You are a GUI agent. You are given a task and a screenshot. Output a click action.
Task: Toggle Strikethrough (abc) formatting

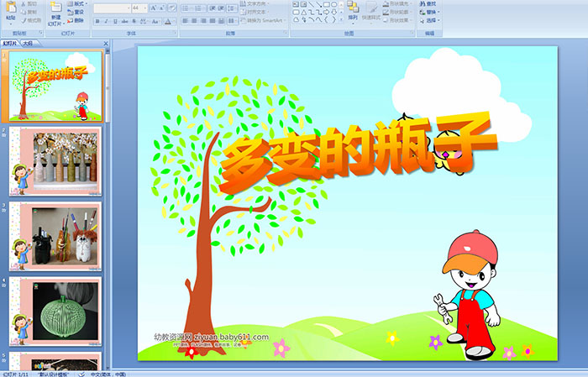(x=124, y=21)
